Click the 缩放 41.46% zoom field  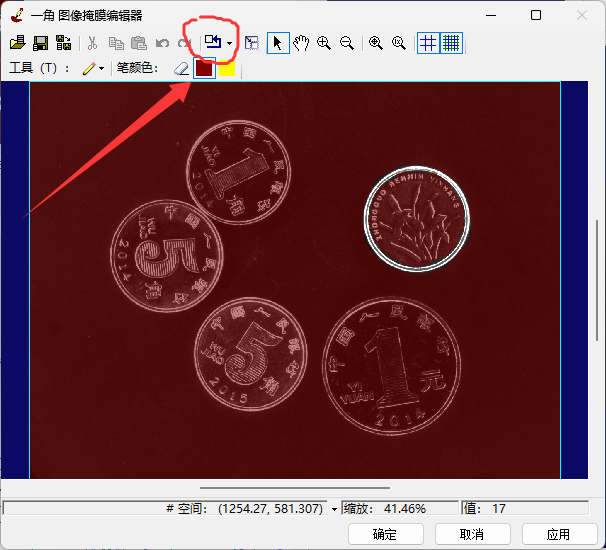point(399,508)
